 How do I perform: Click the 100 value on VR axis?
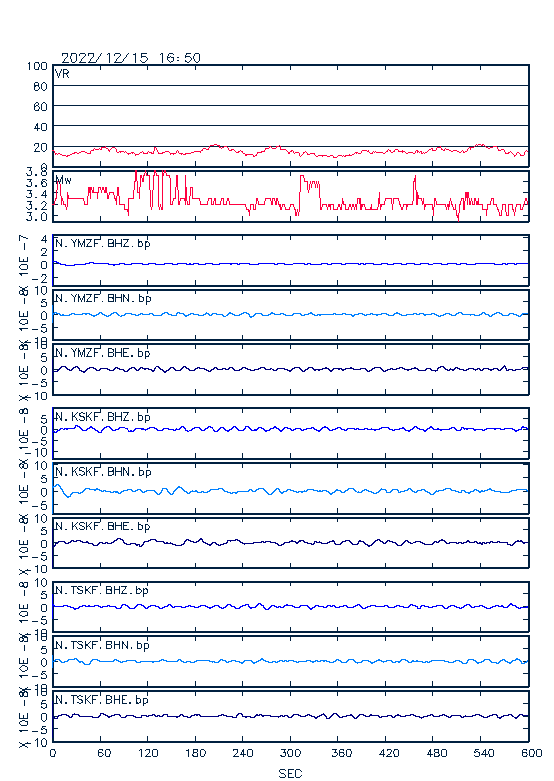(37, 66)
